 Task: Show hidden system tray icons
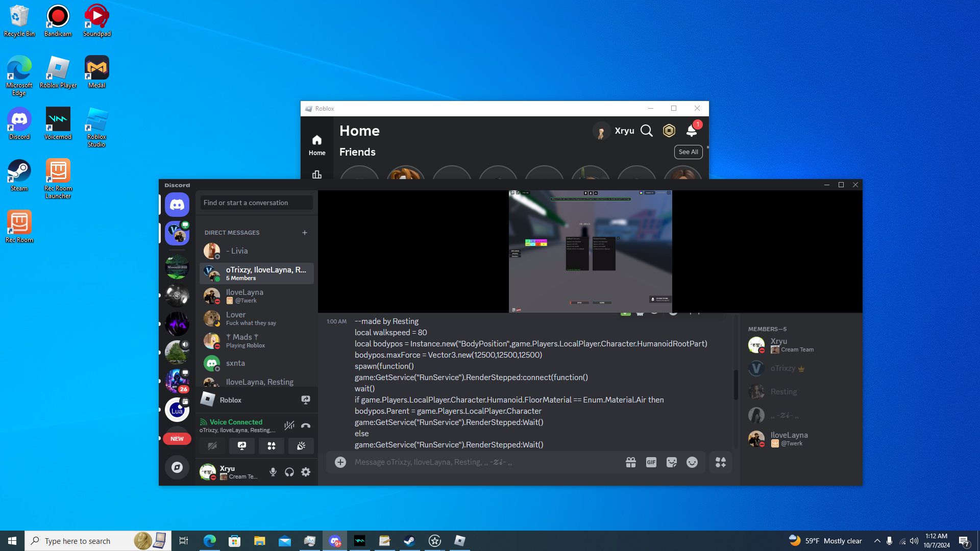click(x=877, y=541)
